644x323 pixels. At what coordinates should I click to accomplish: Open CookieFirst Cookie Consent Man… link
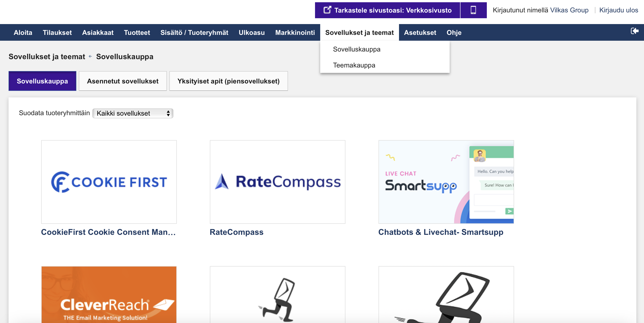point(109,232)
